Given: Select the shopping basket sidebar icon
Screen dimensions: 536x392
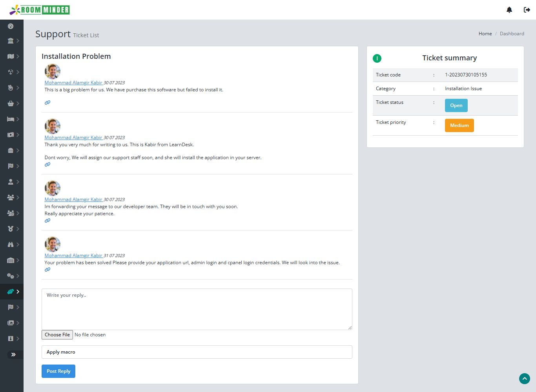Looking at the screenshot, I should [x=11, y=103].
